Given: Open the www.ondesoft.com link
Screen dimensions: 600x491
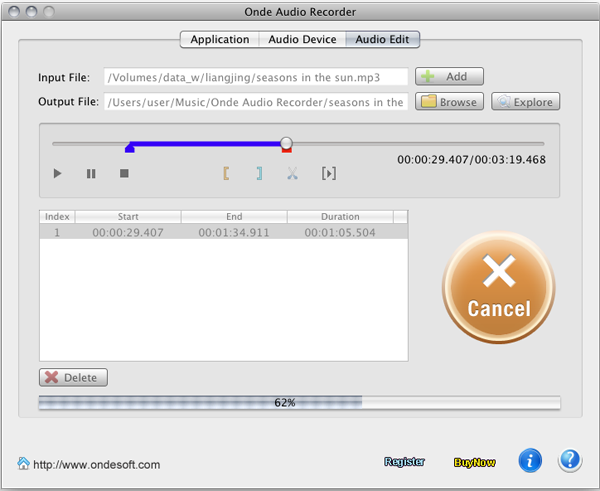Looking at the screenshot, I should pyautogui.click(x=96, y=464).
